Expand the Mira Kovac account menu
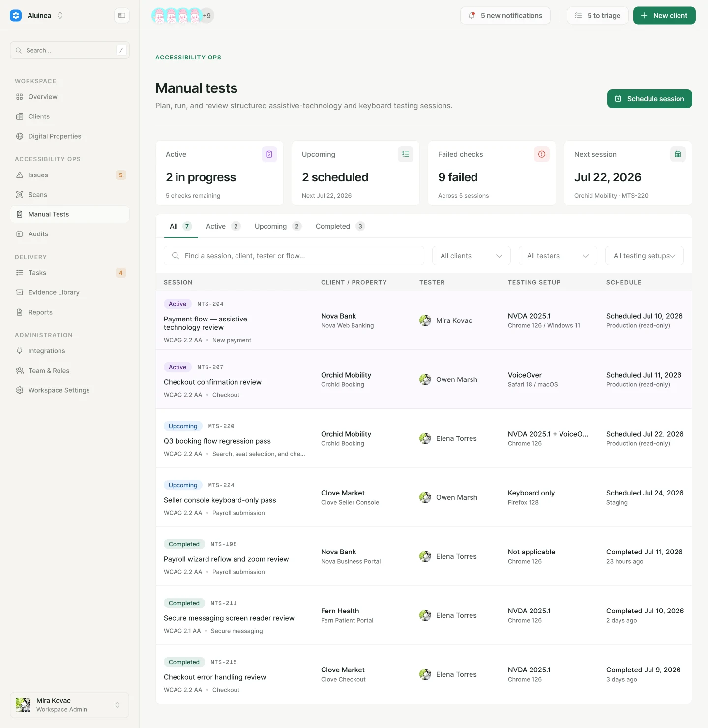This screenshot has height=728, width=708. (x=70, y=705)
